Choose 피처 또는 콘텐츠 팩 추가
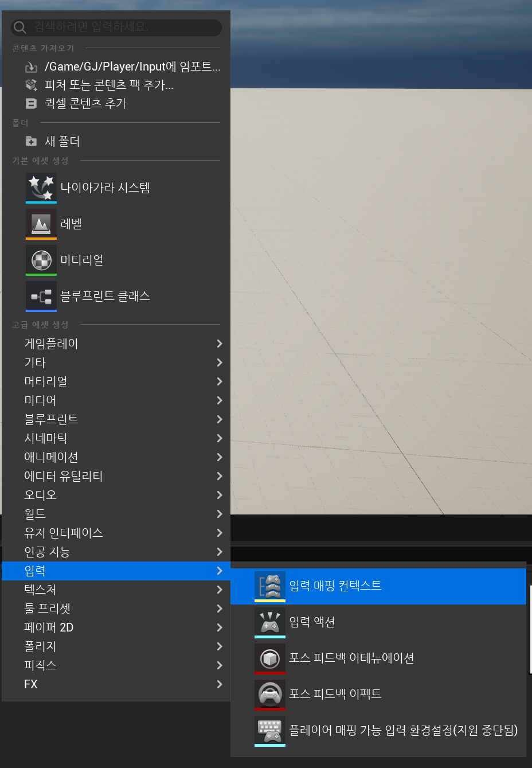532x768 pixels. pos(109,85)
